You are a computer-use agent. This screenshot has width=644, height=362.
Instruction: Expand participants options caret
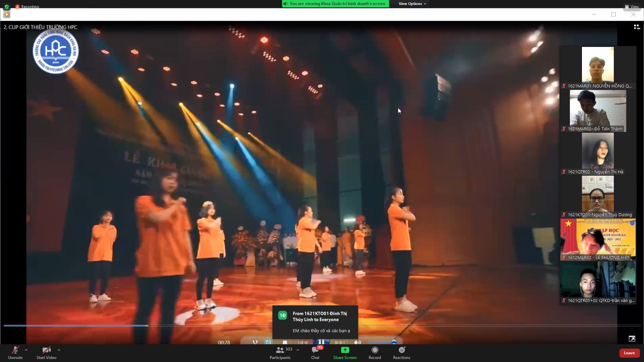(298, 350)
